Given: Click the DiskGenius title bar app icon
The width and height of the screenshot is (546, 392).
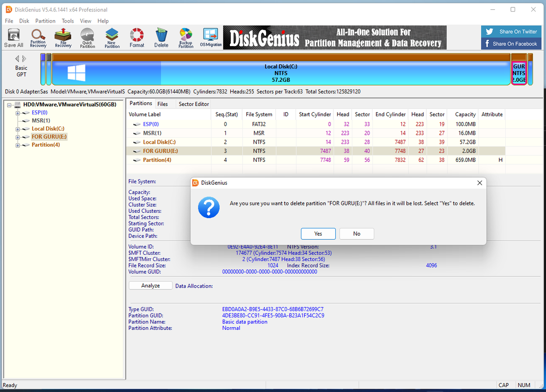Looking at the screenshot, I should click(9, 9).
